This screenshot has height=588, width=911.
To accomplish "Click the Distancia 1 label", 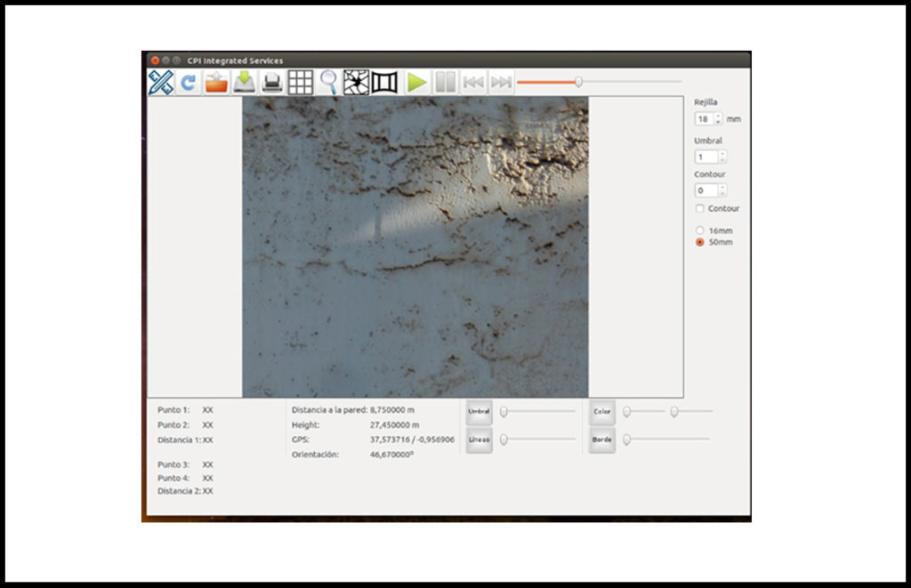I will point(179,439).
